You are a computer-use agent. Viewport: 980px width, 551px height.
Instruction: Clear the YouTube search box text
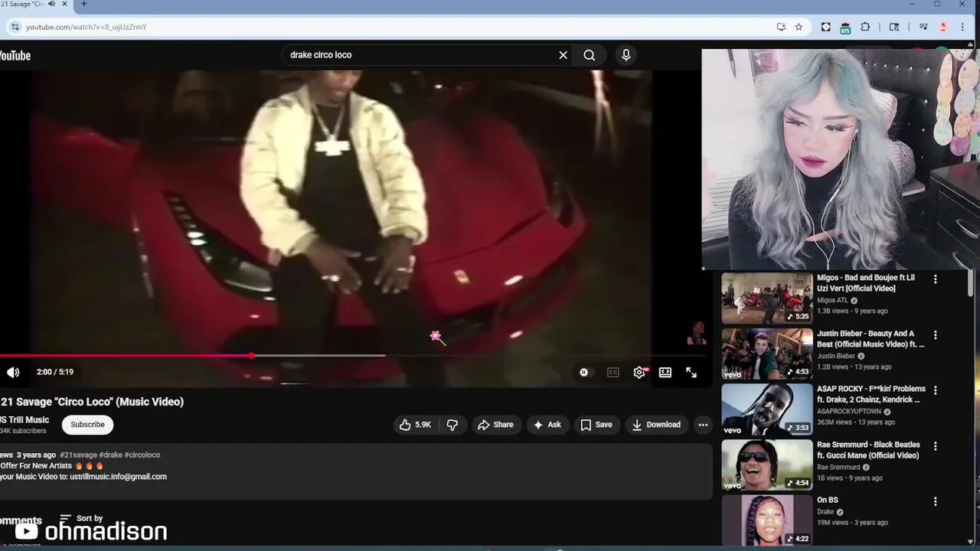click(x=563, y=55)
